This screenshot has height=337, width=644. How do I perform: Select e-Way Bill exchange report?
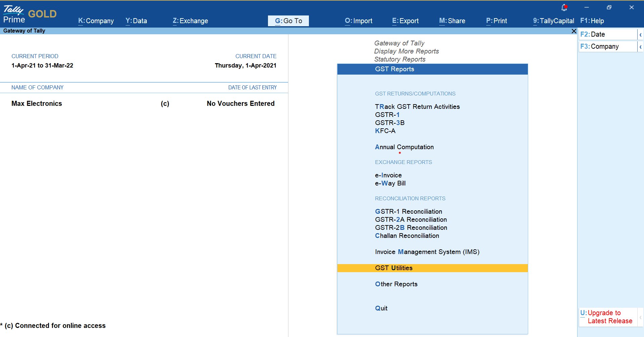tap(390, 183)
